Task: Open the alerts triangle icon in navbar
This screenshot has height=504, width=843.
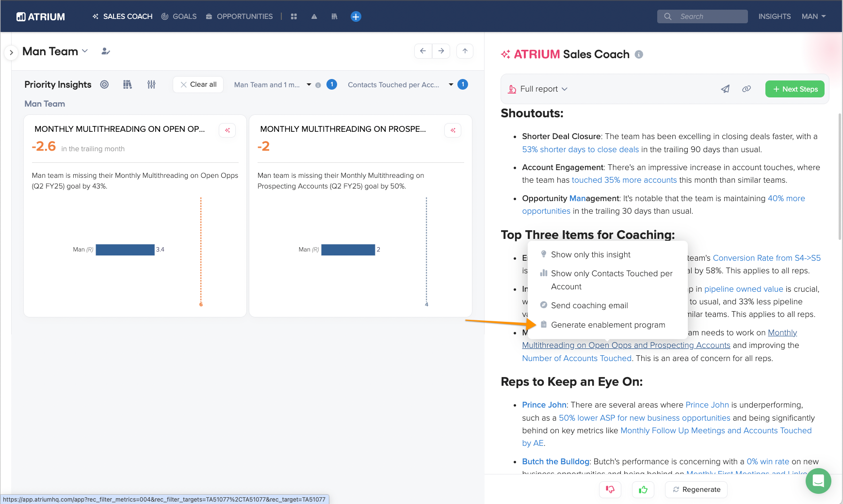Action: click(314, 16)
